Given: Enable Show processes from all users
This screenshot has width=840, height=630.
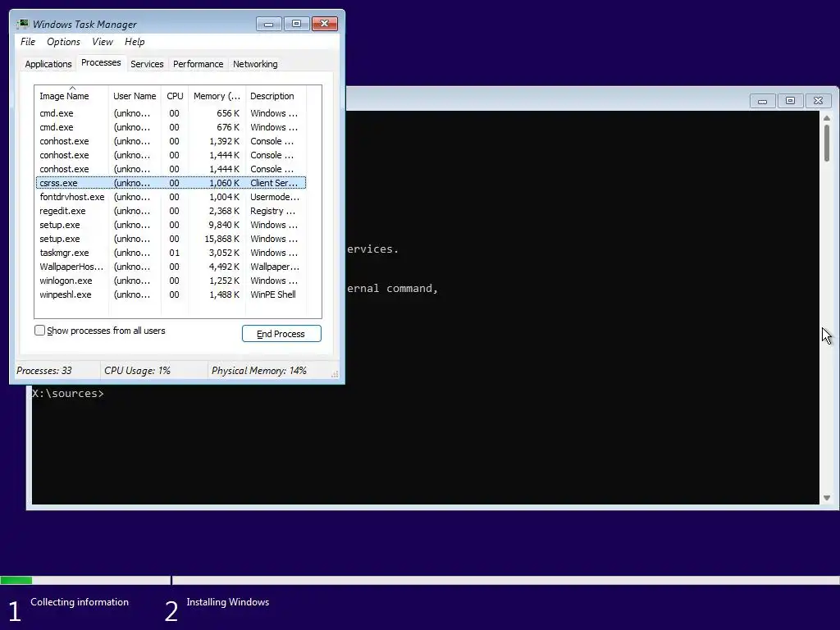Looking at the screenshot, I should coord(39,331).
